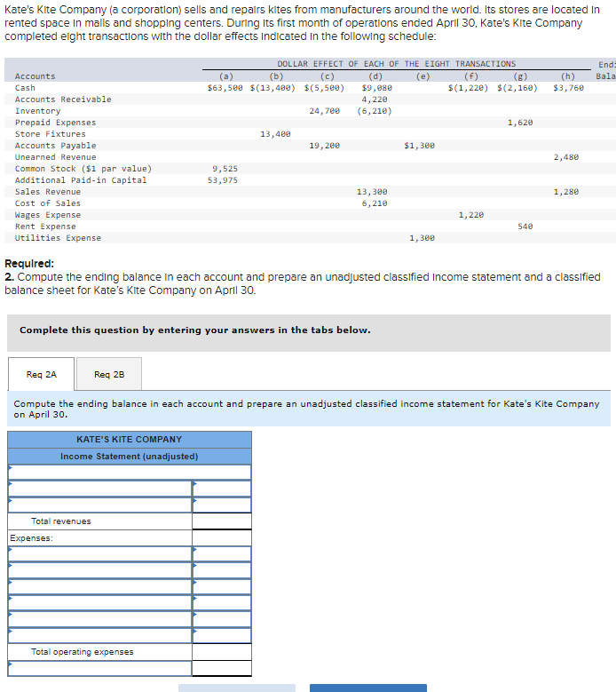Click the 'Store Fixtures' row label
The width and height of the screenshot is (616, 692).
[x=51, y=134]
